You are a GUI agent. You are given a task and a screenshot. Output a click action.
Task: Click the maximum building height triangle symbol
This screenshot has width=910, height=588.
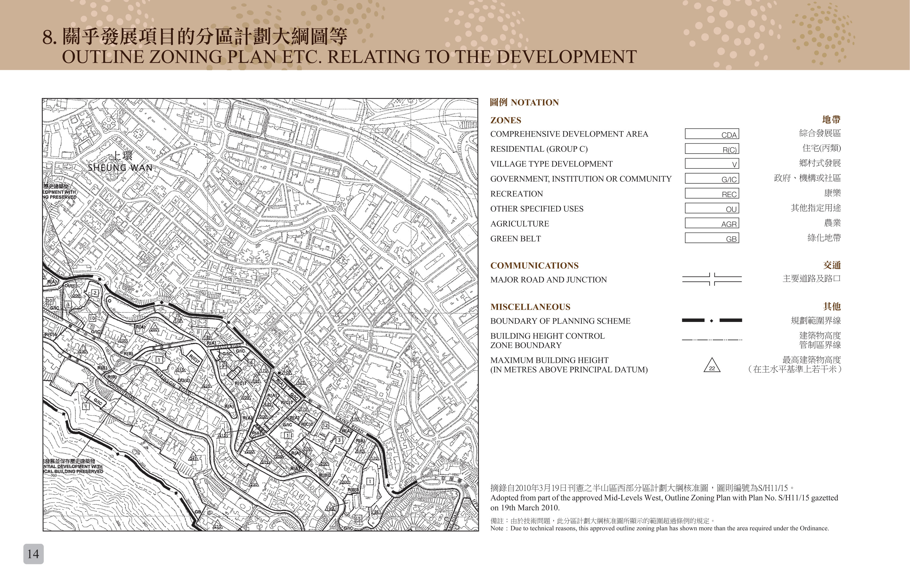pos(712,365)
